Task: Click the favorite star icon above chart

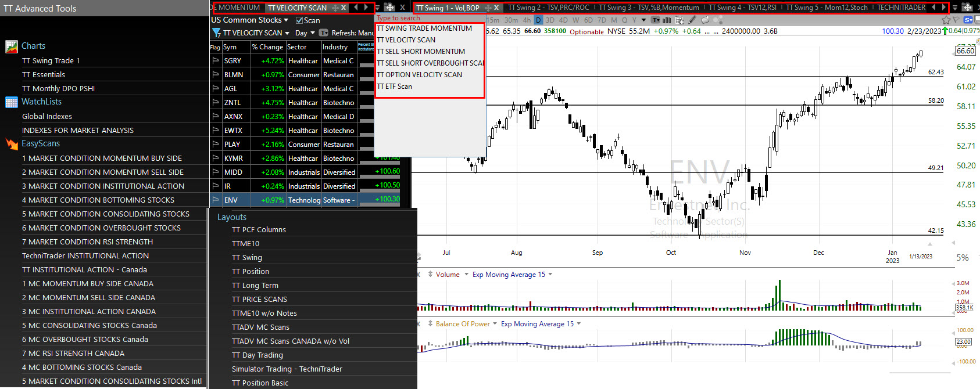Action: click(x=946, y=20)
